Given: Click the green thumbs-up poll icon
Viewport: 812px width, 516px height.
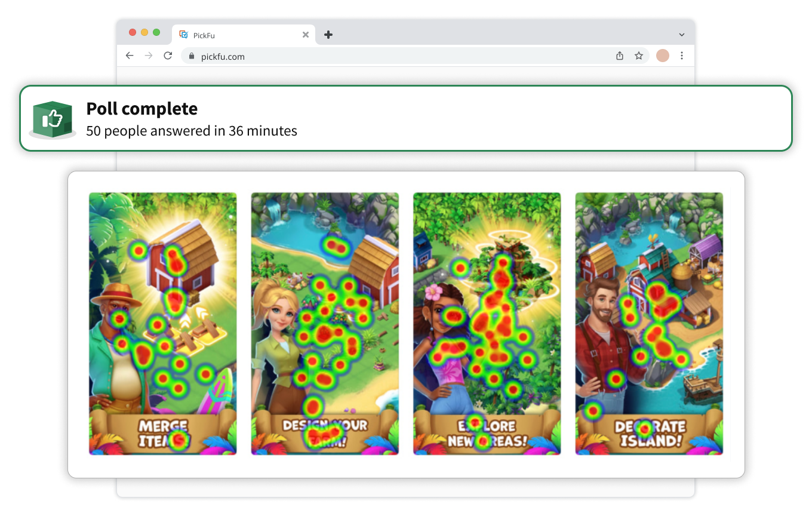Looking at the screenshot, I should (53, 119).
